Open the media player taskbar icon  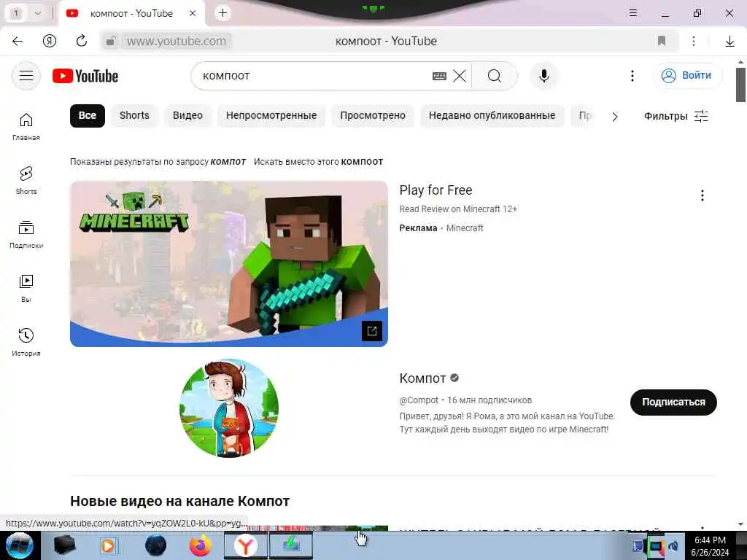(109, 545)
